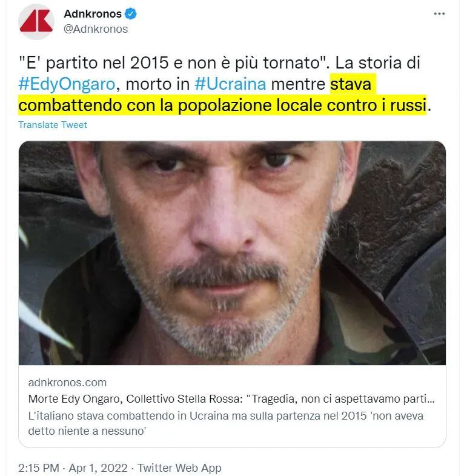Open the three-dot more options menu
The width and height of the screenshot is (464, 476).
click(x=439, y=14)
